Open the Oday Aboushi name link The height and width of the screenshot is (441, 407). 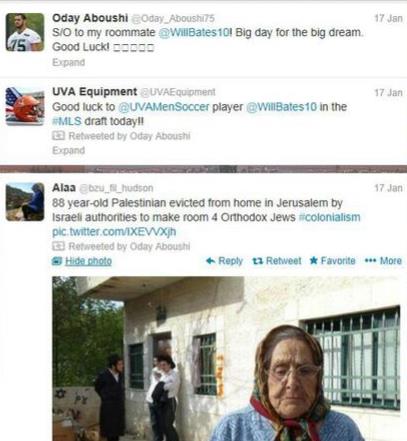point(90,18)
